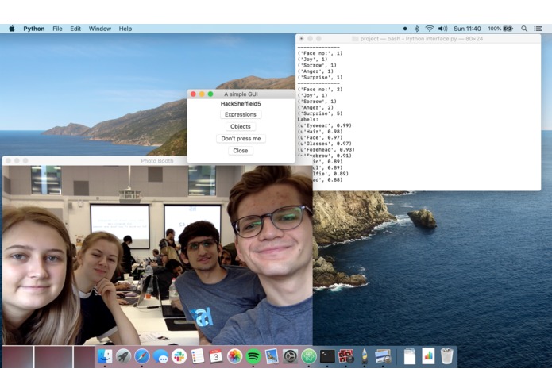Click the Photo Booth window title bar

point(157,161)
